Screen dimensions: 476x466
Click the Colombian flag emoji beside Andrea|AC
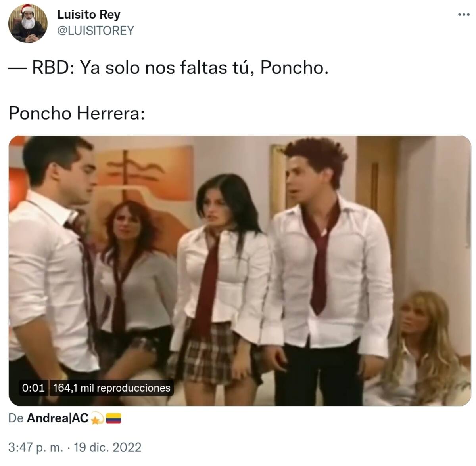pyautogui.click(x=113, y=418)
